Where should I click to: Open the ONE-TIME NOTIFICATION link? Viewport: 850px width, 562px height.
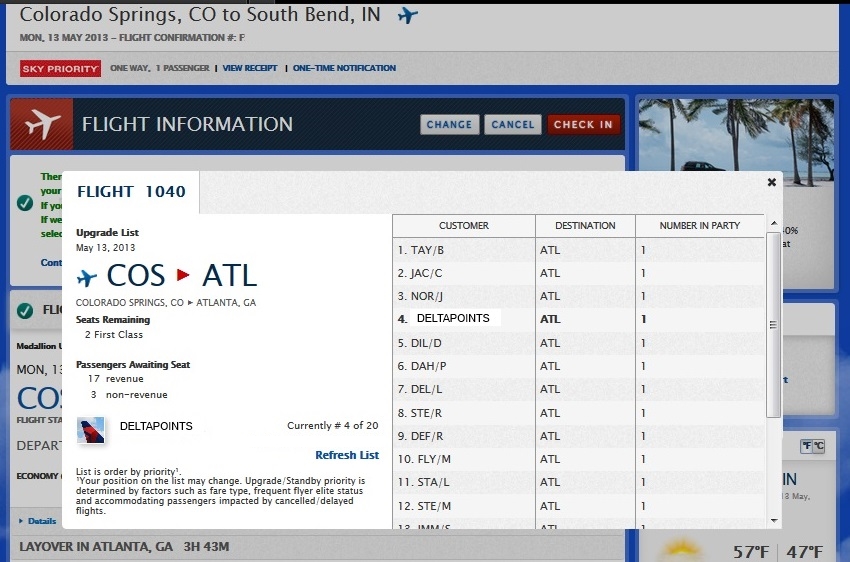pos(344,68)
